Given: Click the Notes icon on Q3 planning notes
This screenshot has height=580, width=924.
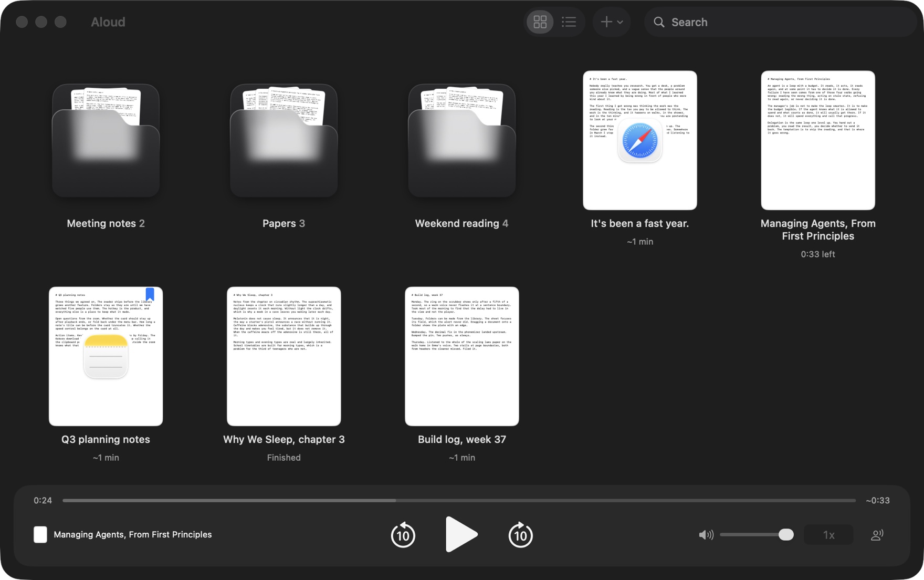Looking at the screenshot, I should pyautogui.click(x=106, y=357).
